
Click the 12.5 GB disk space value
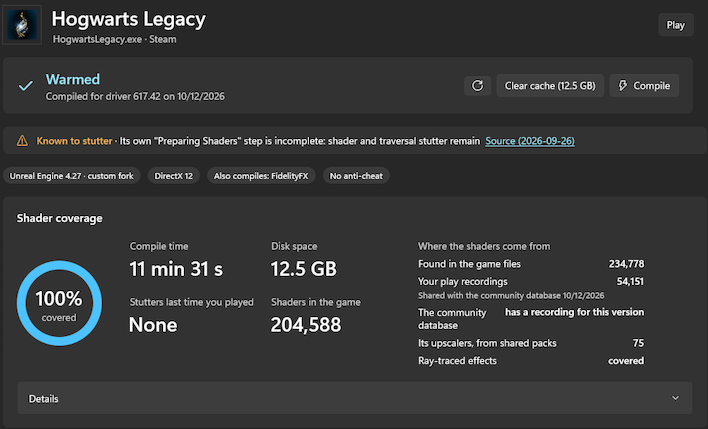pyautogui.click(x=303, y=269)
